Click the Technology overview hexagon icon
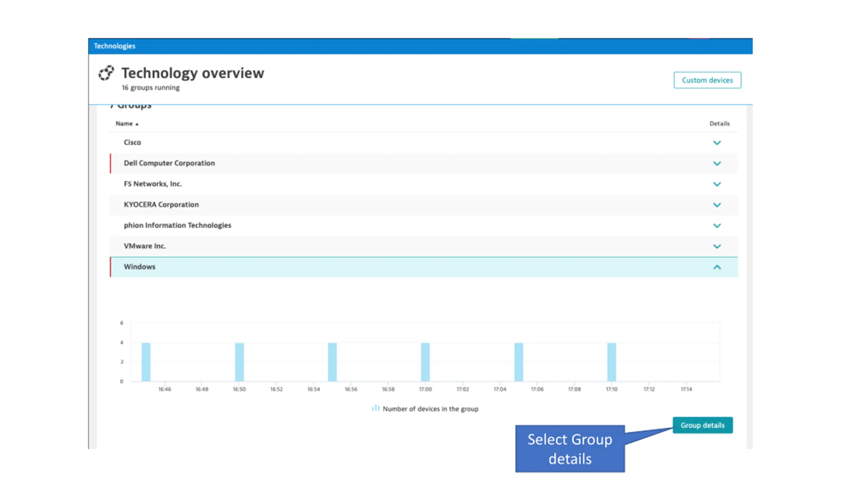Screen dimensions: 868x488 tap(106, 73)
